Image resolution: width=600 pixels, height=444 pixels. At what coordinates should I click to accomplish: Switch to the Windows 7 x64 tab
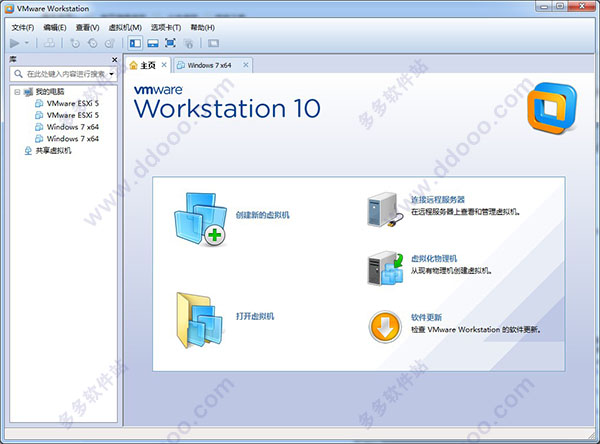click(x=208, y=65)
